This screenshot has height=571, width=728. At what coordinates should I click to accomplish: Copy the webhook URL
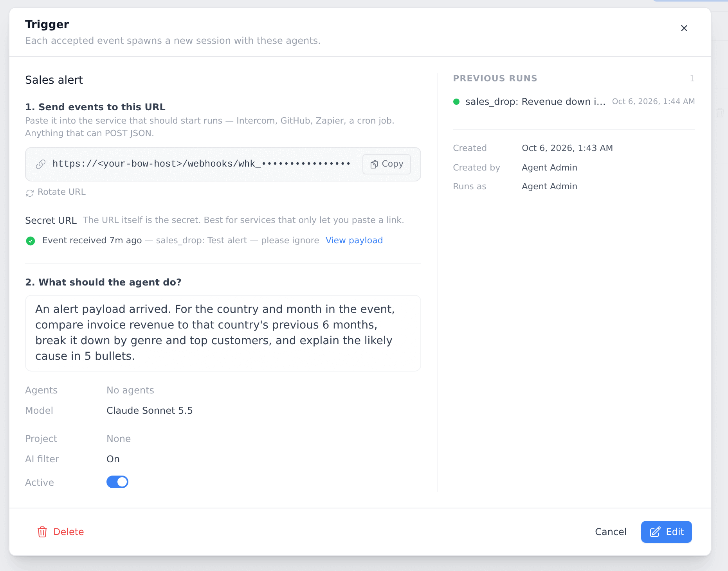(387, 164)
